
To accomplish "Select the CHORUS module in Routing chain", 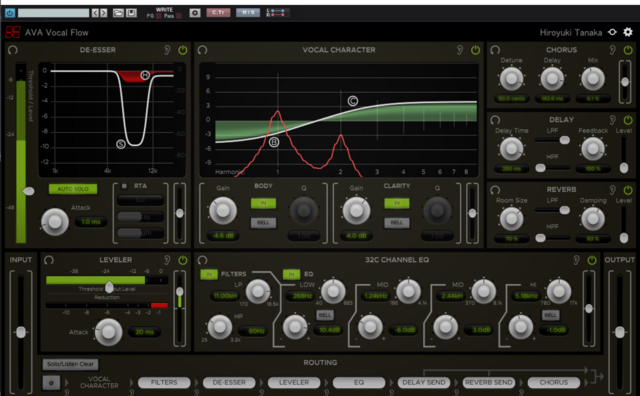I will [553, 383].
